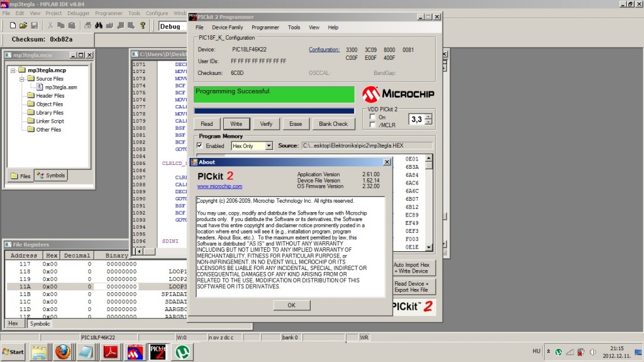The image size is (644, 362).
Task: Select the mp3tegla.asm source file icon
Action: point(40,87)
